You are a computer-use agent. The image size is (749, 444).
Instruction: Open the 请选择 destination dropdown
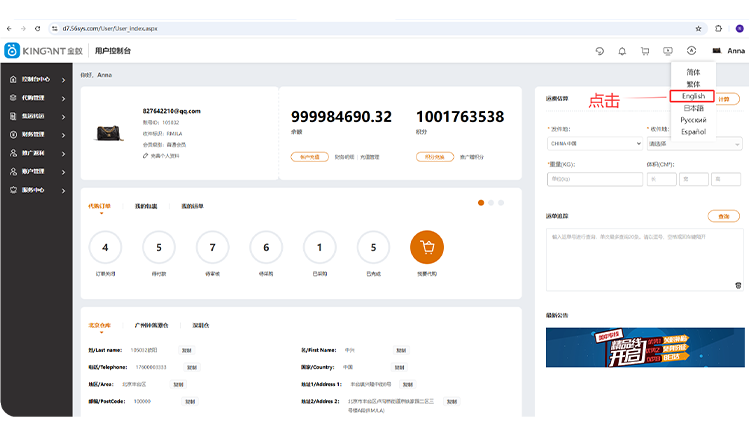(694, 143)
